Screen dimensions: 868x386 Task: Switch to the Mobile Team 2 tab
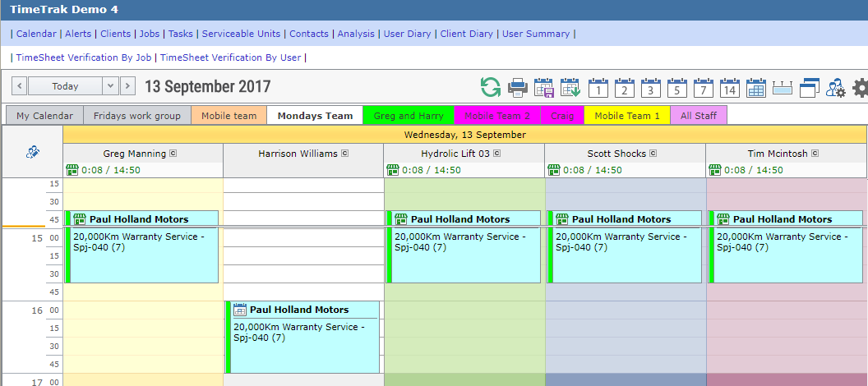coord(497,116)
